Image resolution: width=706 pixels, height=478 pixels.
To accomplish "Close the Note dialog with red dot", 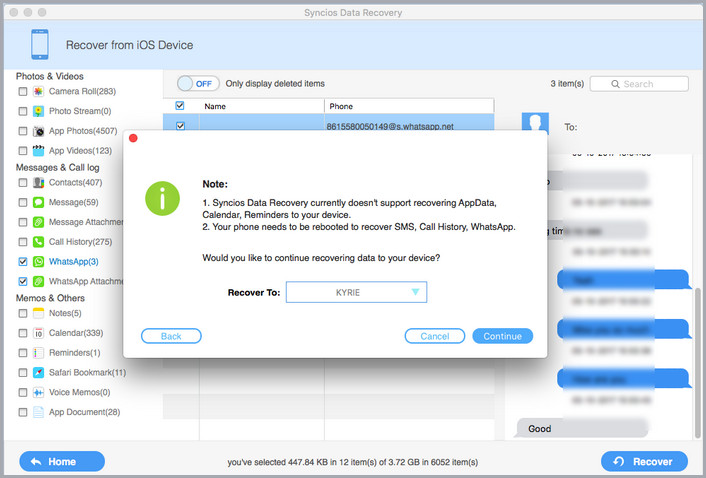I will click(x=133, y=138).
